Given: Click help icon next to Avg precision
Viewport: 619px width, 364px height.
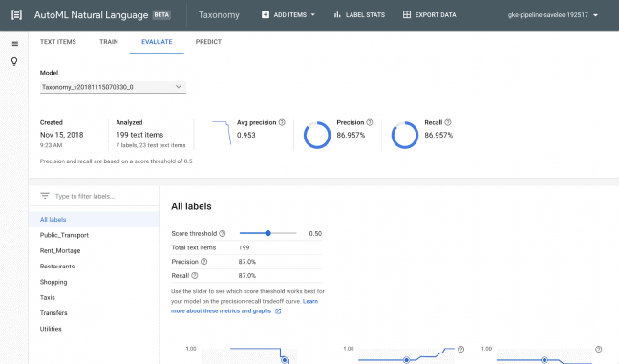Looking at the screenshot, I should pyautogui.click(x=282, y=122).
